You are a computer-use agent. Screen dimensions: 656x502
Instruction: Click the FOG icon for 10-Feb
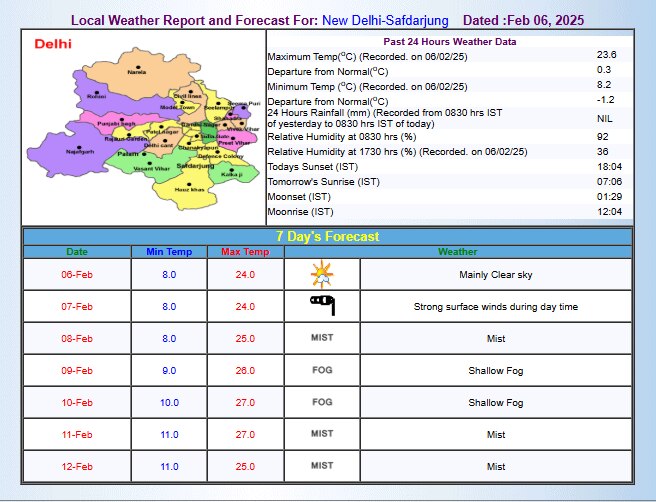point(321,402)
